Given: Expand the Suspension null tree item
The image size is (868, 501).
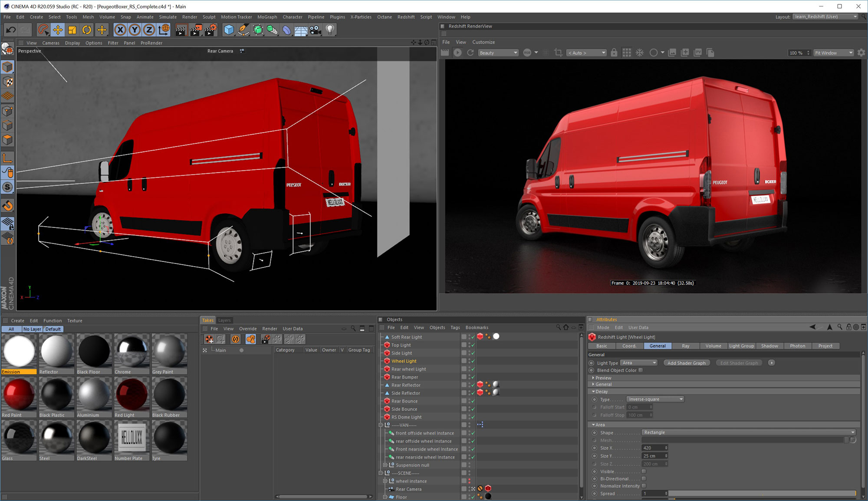Looking at the screenshot, I should click(385, 465).
